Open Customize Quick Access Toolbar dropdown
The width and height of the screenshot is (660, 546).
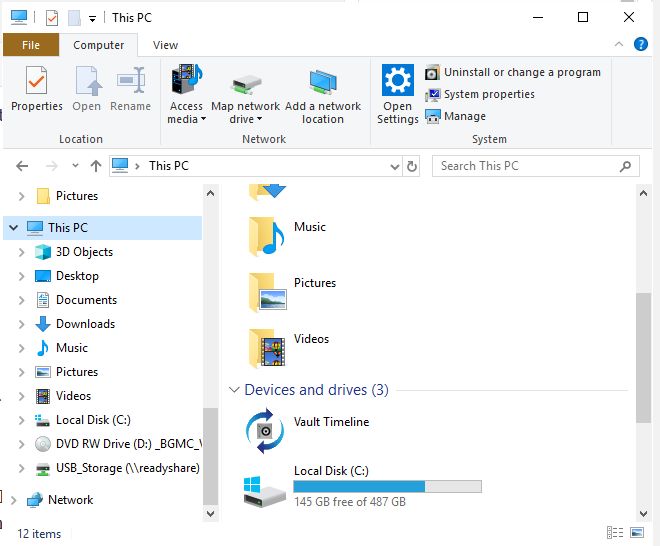92,19
